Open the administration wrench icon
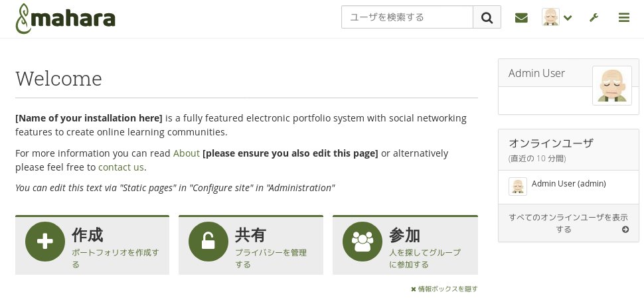644x298 pixels. pos(594,18)
